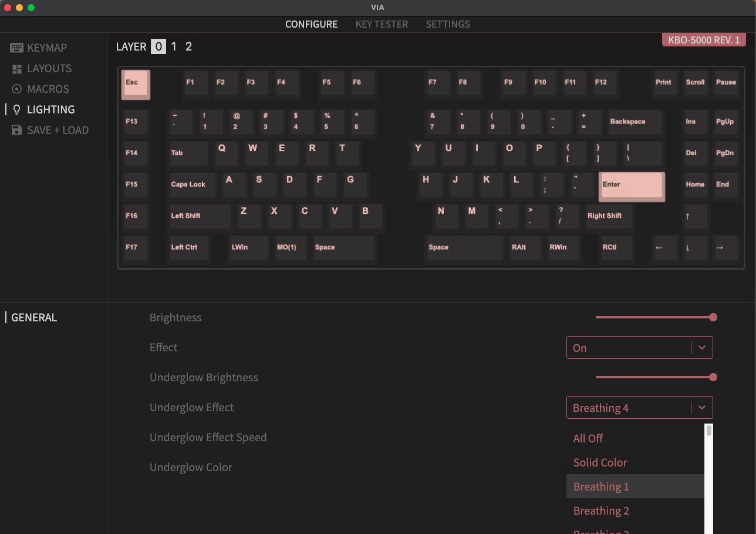This screenshot has height=534, width=756.
Task: Select the MO(1) layer key
Action: tap(291, 248)
